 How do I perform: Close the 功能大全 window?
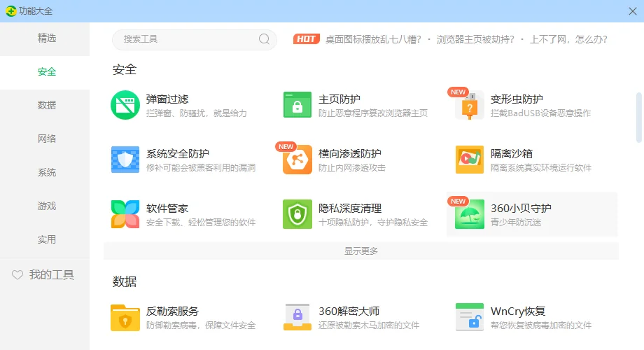click(633, 11)
